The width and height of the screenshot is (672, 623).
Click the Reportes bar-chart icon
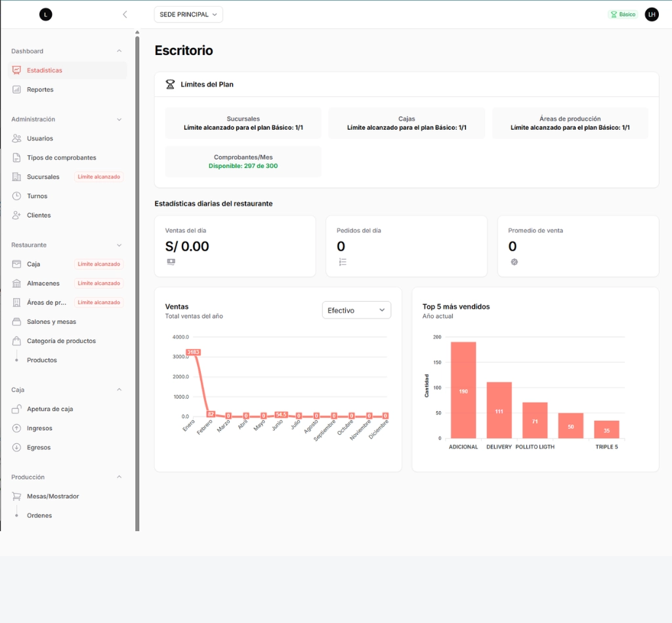pos(16,89)
